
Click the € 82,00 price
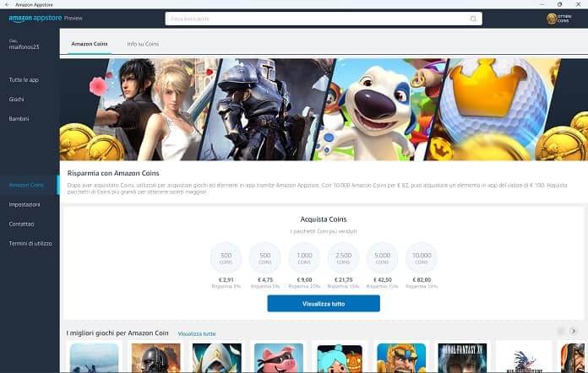pyautogui.click(x=422, y=280)
